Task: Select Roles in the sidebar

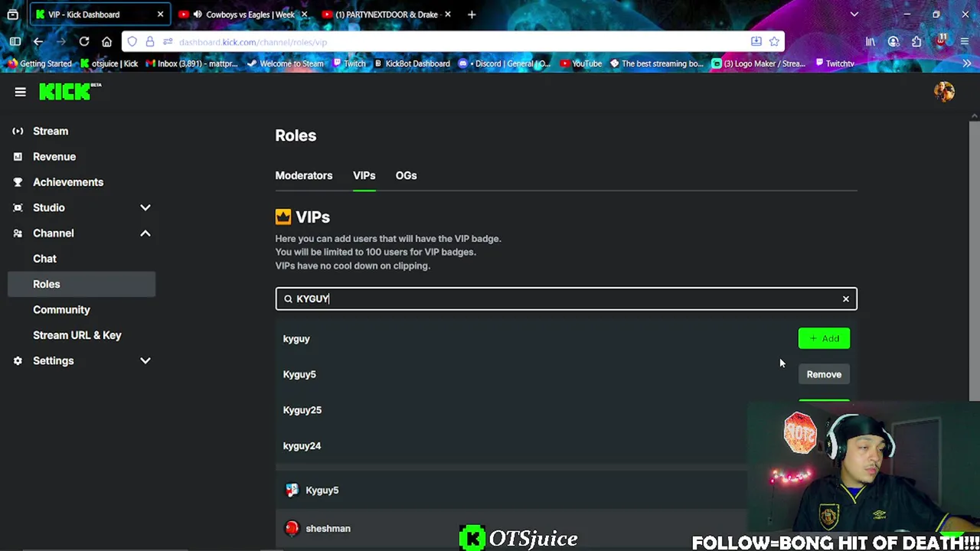Action: pos(81,284)
